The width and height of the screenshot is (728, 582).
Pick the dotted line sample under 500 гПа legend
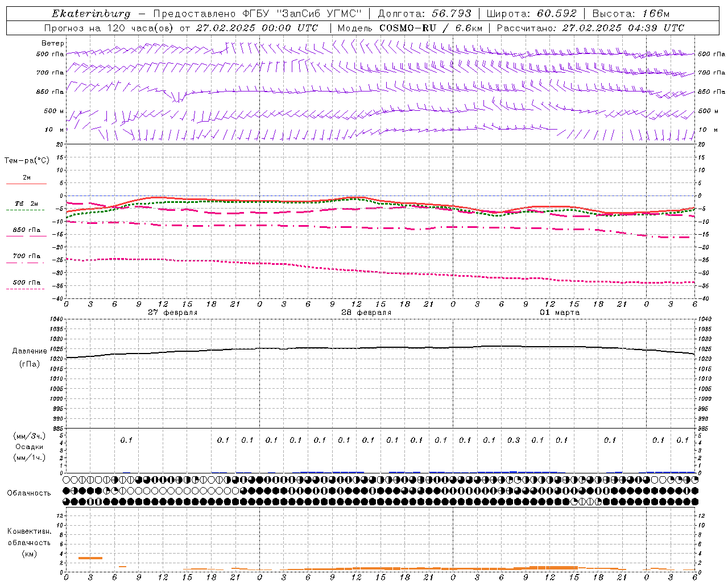click(26, 289)
